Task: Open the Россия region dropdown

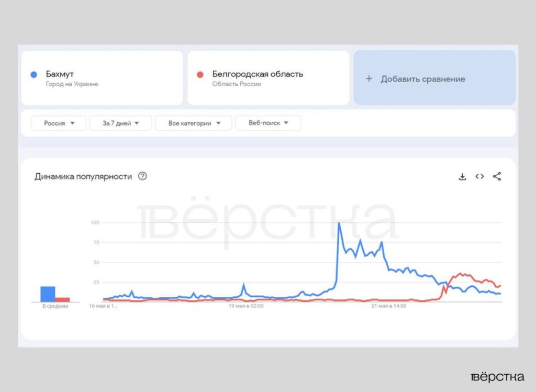Action: pos(58,123)
